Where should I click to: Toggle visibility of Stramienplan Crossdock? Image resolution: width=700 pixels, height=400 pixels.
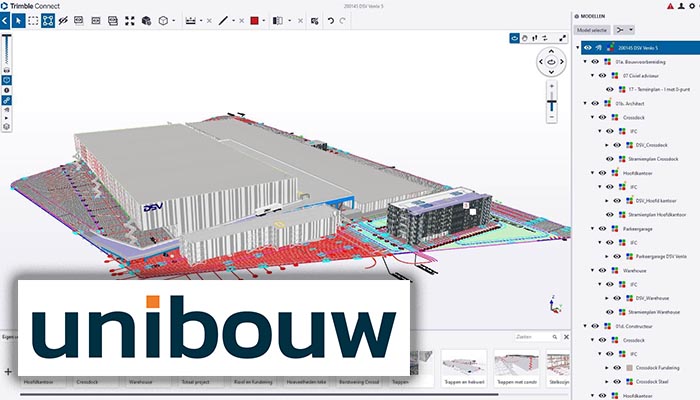coord(610,159)
